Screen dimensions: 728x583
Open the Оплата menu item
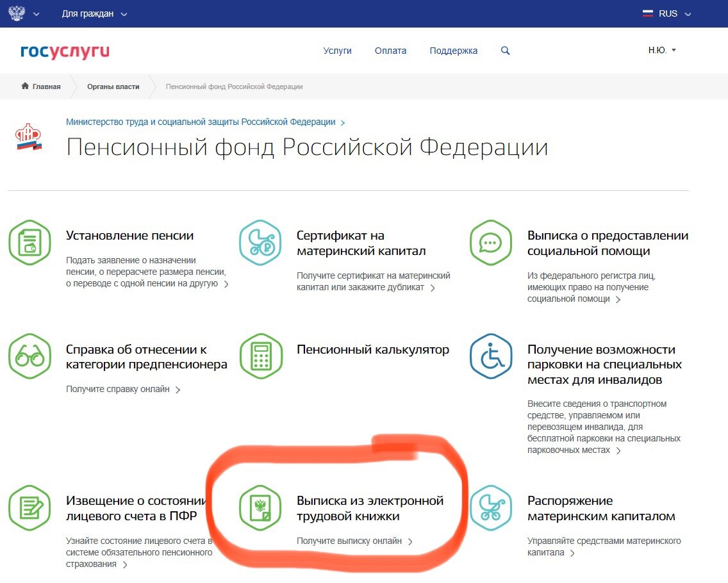pos(390,51)
